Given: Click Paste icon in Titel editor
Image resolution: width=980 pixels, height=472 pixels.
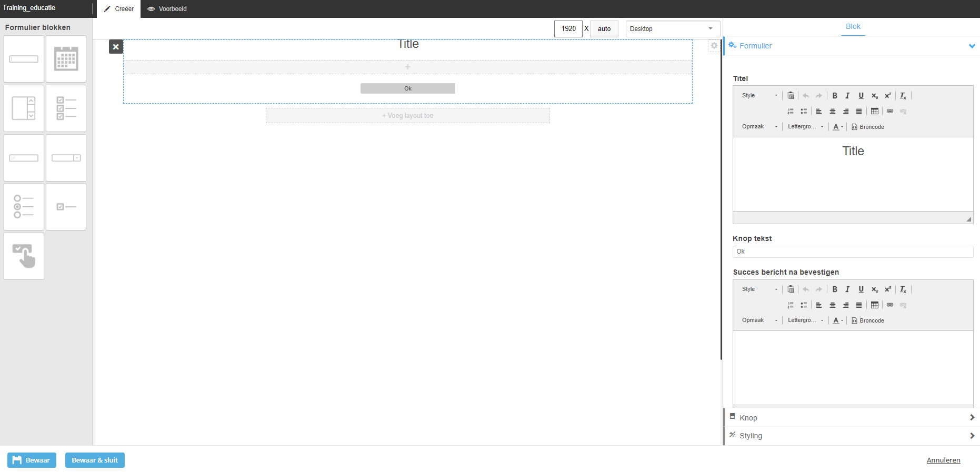Looking at the screenshot, I should [x=791, y=96].
